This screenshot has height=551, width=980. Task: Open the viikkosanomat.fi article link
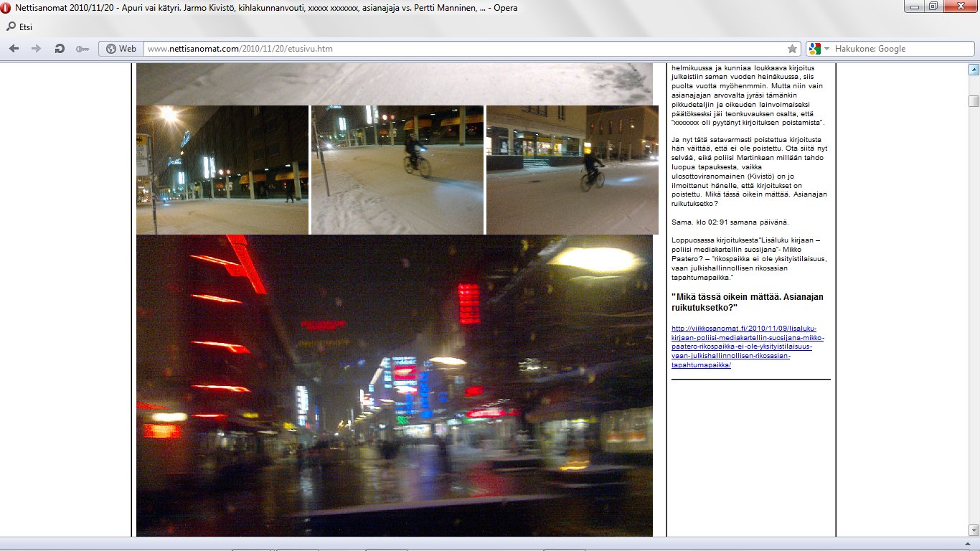748,347
